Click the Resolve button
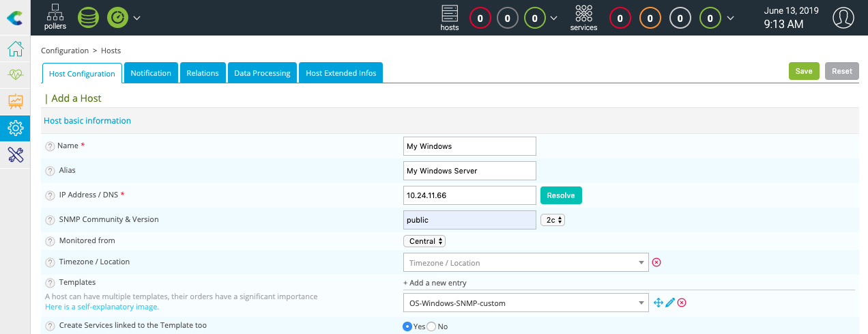The image size is (868, 334). coord(560,195)
